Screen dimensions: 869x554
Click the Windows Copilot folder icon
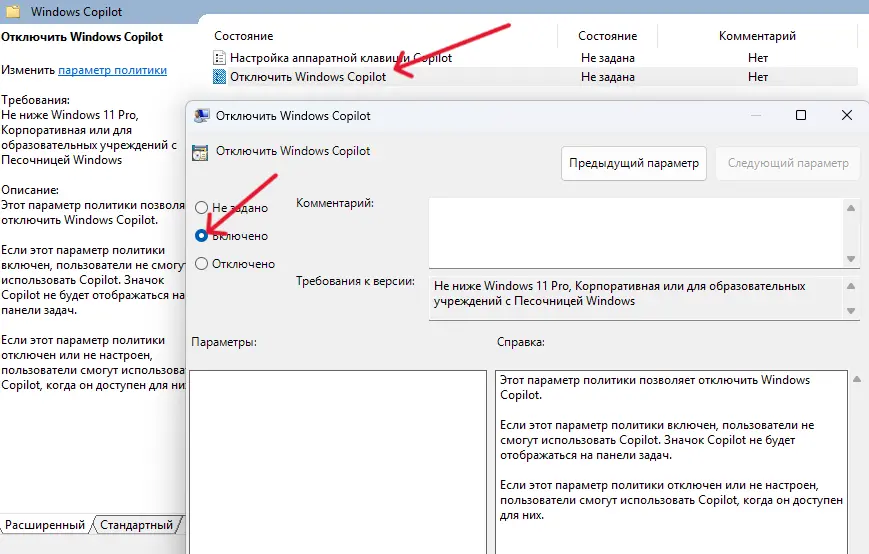pos(13,11)
